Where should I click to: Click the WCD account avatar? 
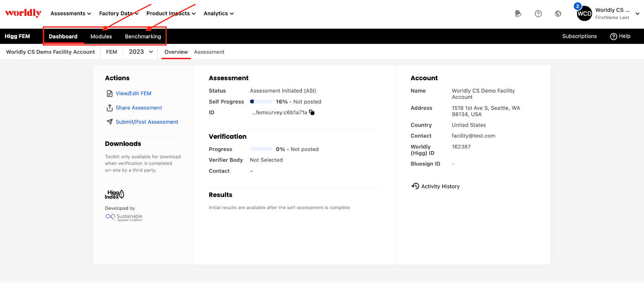pyautogui.click(x=584, y=14)
